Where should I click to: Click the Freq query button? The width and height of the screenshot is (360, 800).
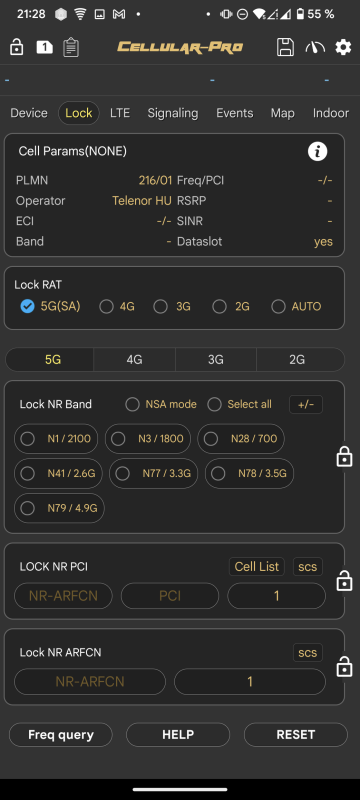click(x=61, y=735)
